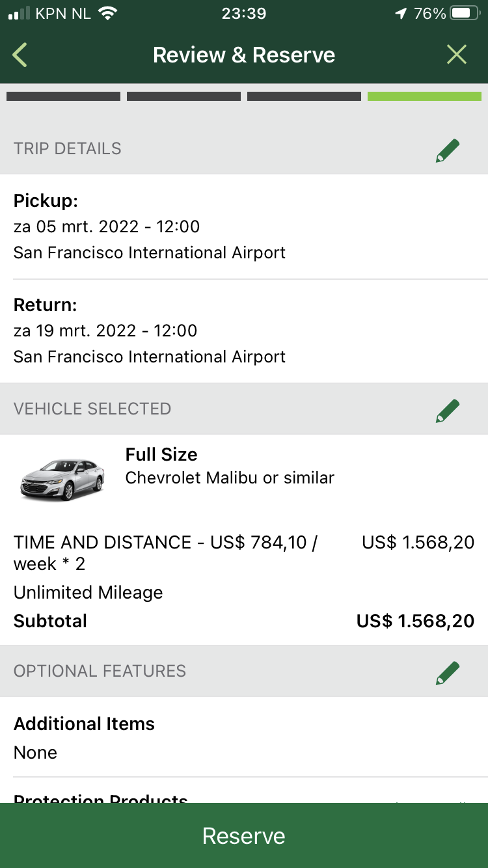488x868 pixels.
Task: Tap the battery icon in status bar
Action: tap(465, 14)
